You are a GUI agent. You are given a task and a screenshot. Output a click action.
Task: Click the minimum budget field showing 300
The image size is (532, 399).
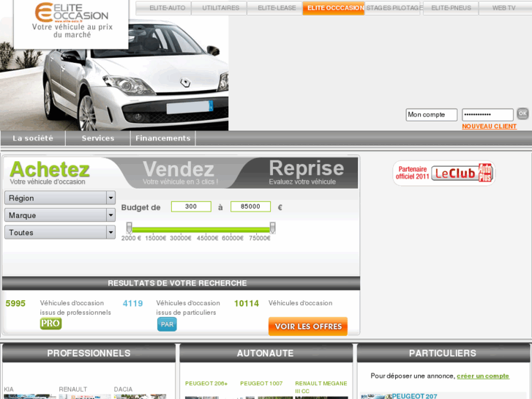[x=191, y=206]
